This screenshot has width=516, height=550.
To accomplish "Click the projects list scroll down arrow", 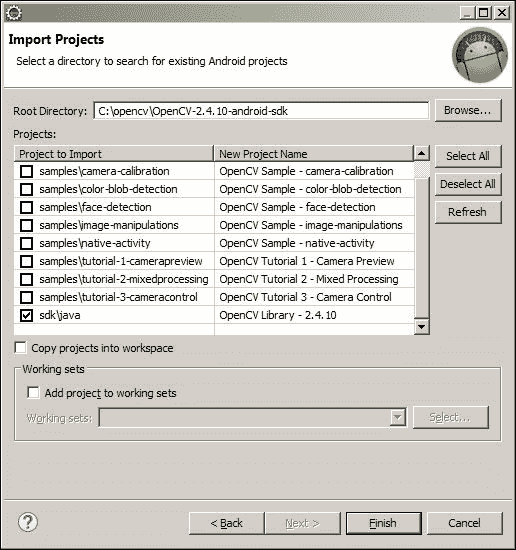I will [x=421, y=327].
